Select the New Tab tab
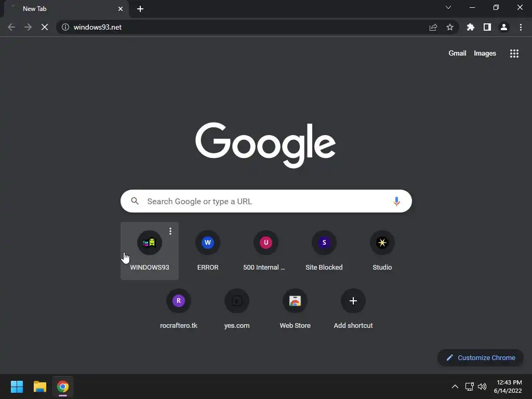 point(66,9)
